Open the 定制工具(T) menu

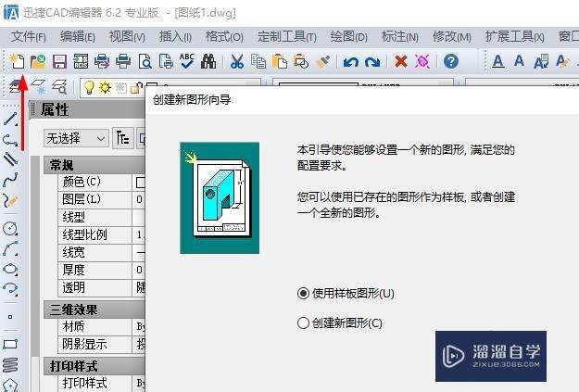286,37
